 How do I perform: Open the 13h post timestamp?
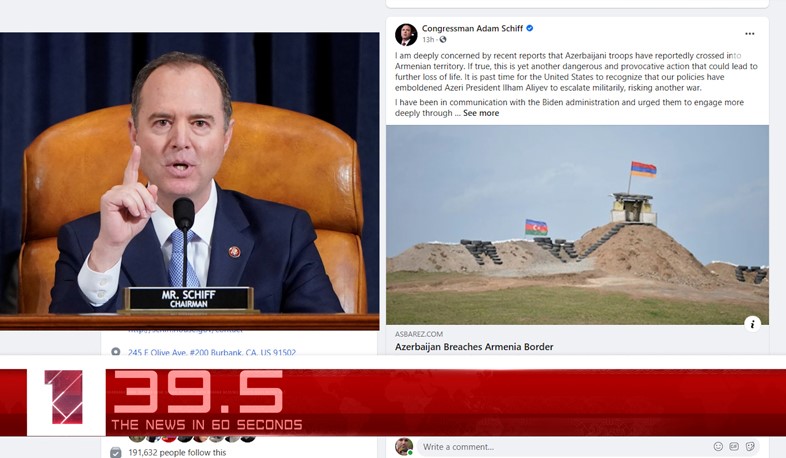[x=428, y=40]
